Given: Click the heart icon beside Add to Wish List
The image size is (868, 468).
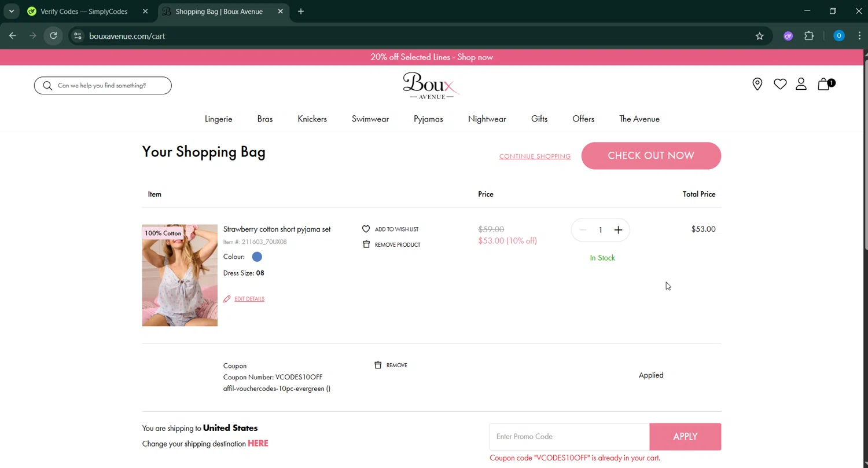Looking at the screenshot, I should (x=366, y=229).
